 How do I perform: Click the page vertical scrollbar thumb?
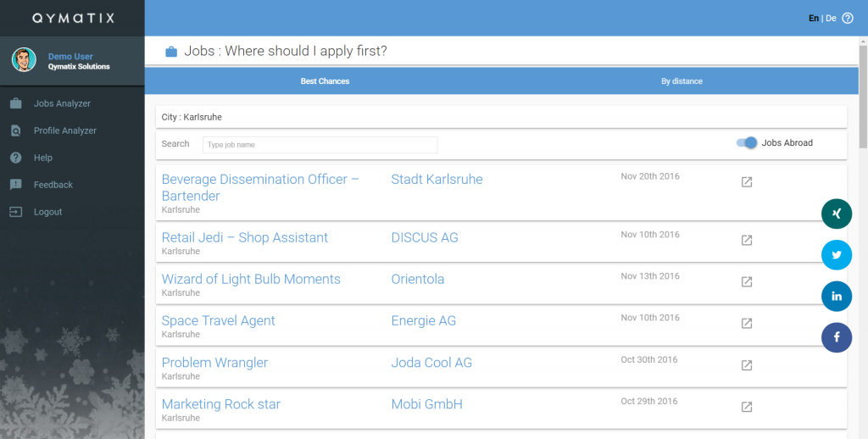[x=863, y=97]
